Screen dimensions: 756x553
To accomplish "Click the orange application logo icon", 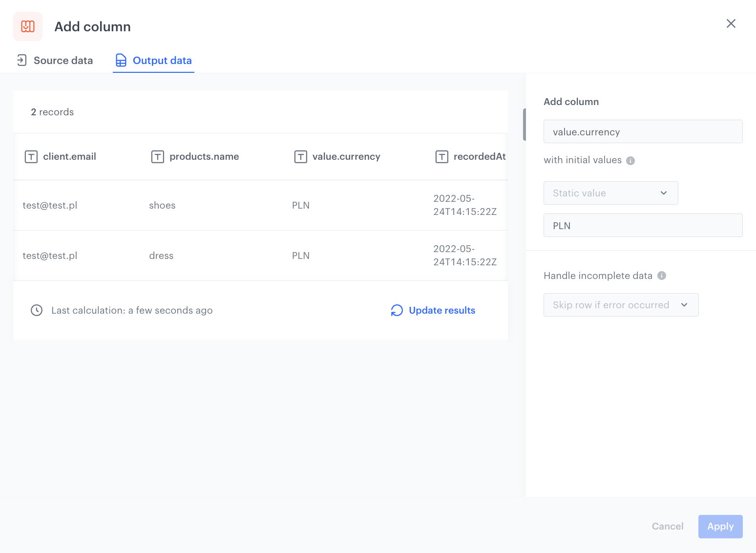I will pyautogui.click(x=28, y=26).
